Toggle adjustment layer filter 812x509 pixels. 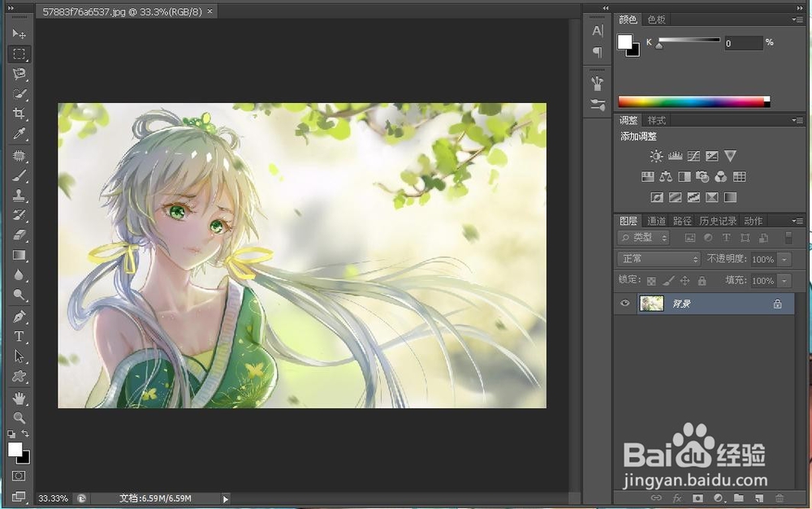pos(708,238)
